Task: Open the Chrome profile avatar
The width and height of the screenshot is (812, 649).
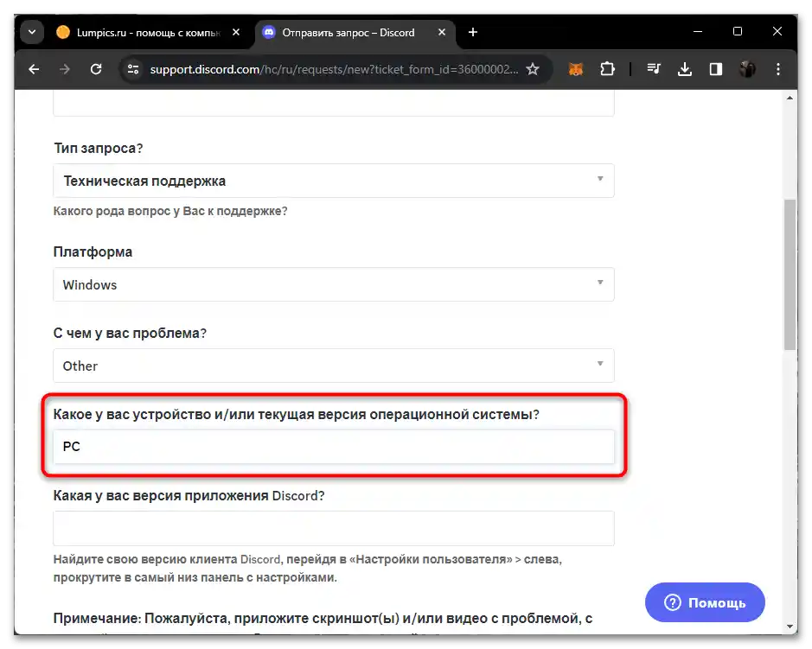Action: pos(746,69)
